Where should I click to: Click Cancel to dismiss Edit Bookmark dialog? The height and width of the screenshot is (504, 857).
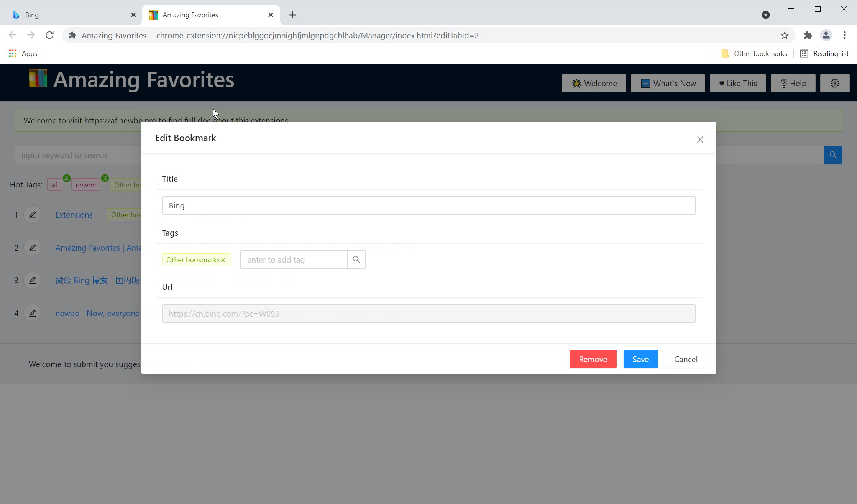click(686, 359)
